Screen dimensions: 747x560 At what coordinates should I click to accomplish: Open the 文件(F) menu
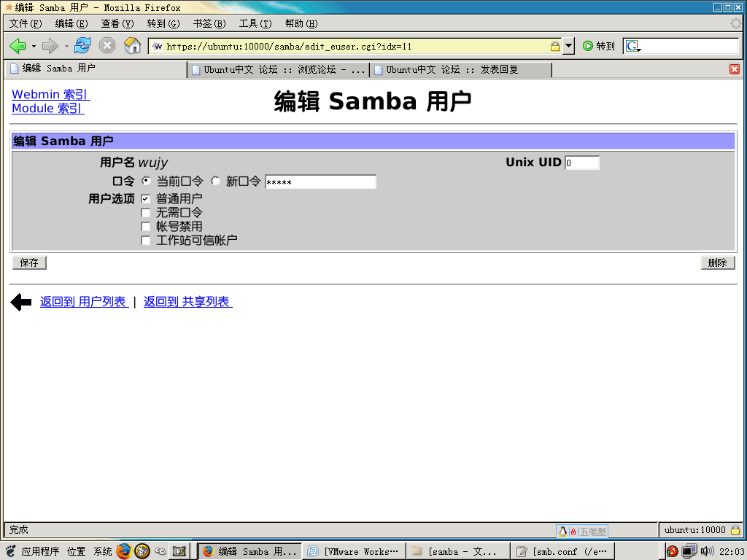(26, 24)
